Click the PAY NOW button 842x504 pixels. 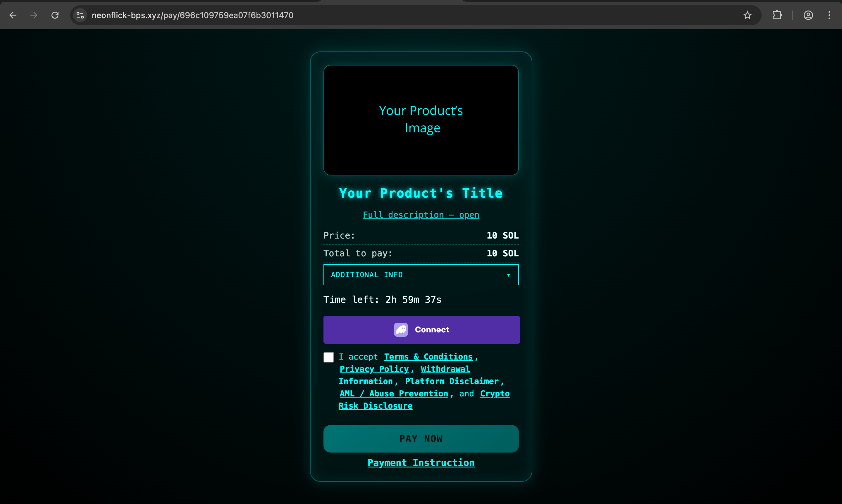click(421, 439)
